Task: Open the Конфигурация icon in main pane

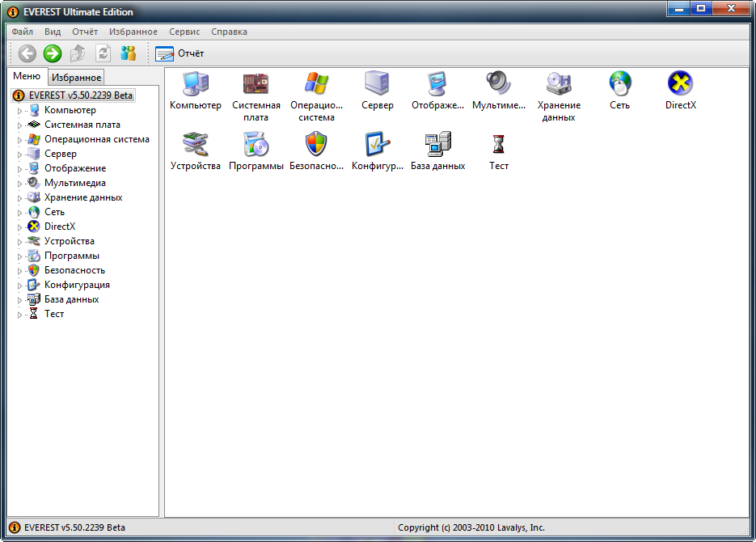Action: (377, 144)
